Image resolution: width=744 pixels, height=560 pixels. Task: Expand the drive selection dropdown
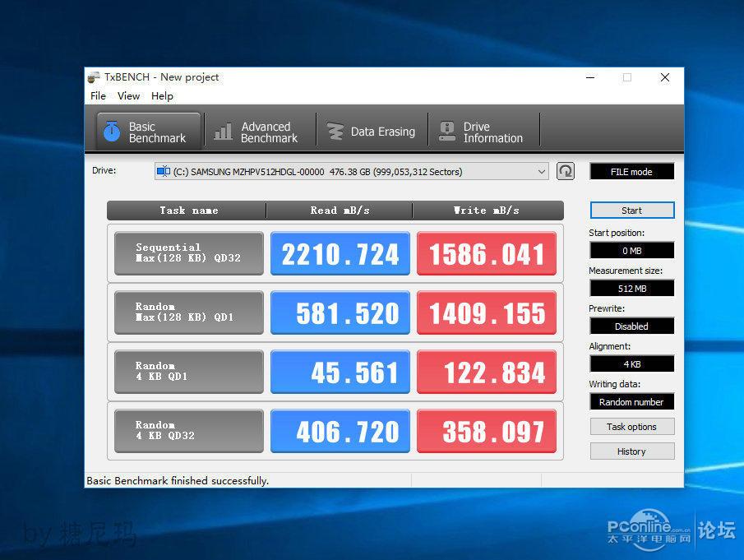point(542,171)
